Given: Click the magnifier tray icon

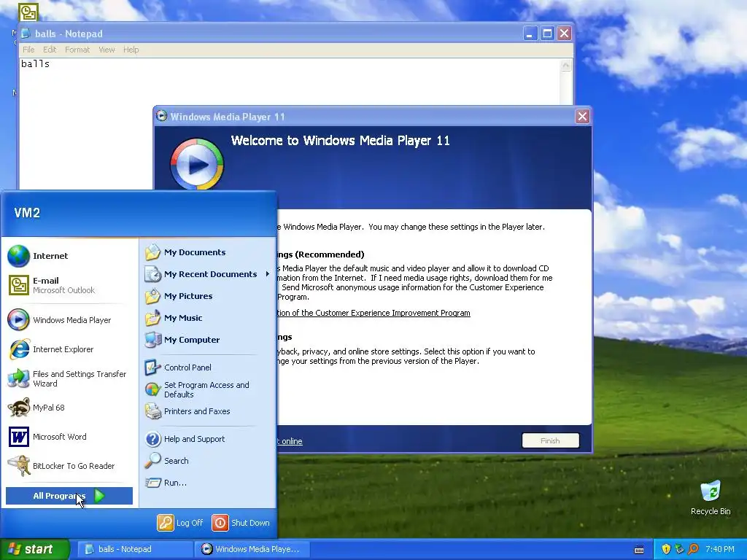Looking at the screenshot, I should (693, 549).
